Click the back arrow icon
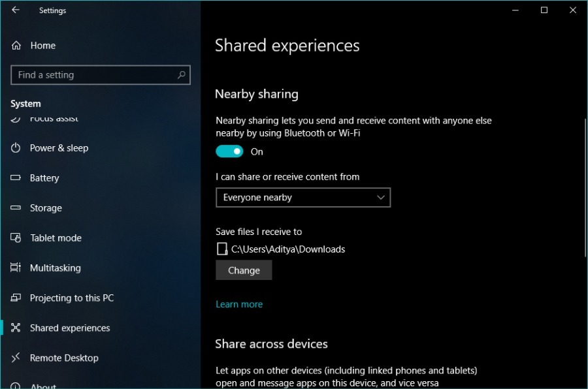Image resolution: width=588 pixels, height=389 pixels. point(16,10)
